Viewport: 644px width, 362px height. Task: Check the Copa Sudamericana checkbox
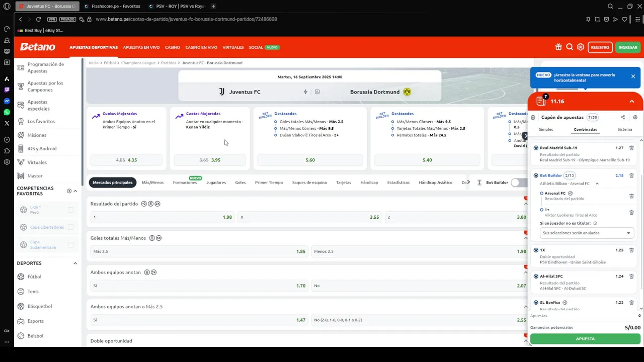(70, 245)
